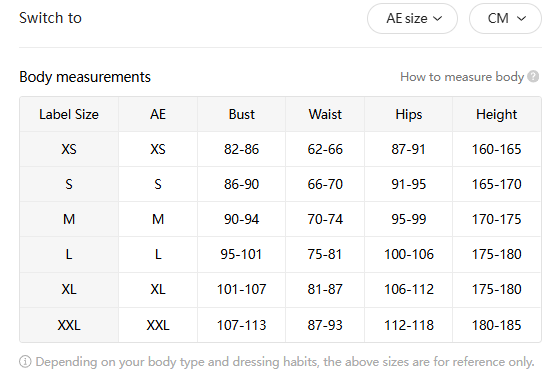Click the 70-74 waist cell for M
The height and width of the screenshot is (389, 558).
325,219
